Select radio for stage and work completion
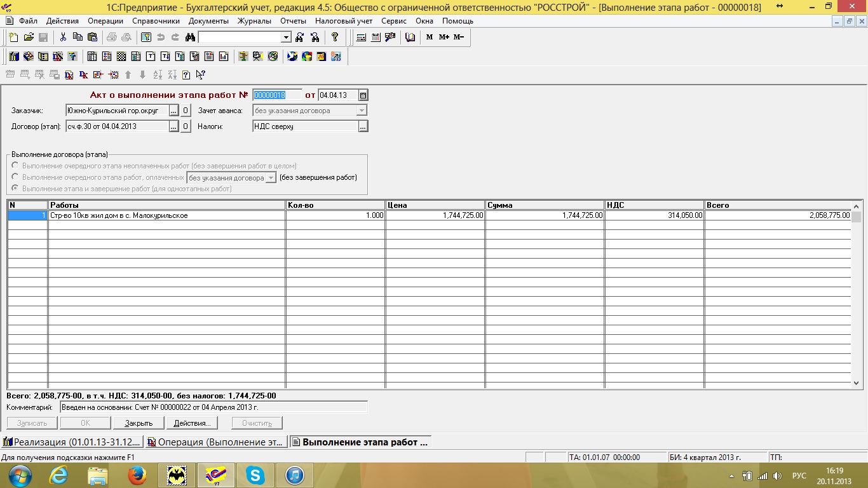 pos(15,189)
